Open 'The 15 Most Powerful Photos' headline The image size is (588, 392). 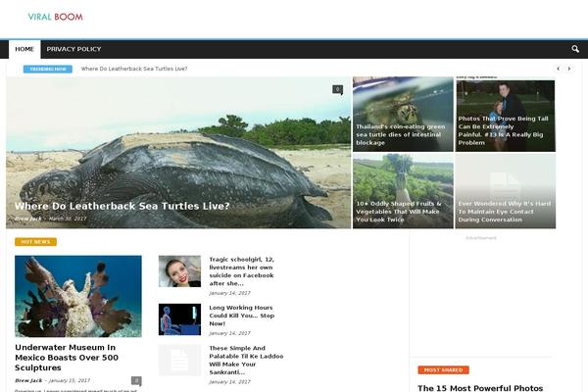pos(480,388)
